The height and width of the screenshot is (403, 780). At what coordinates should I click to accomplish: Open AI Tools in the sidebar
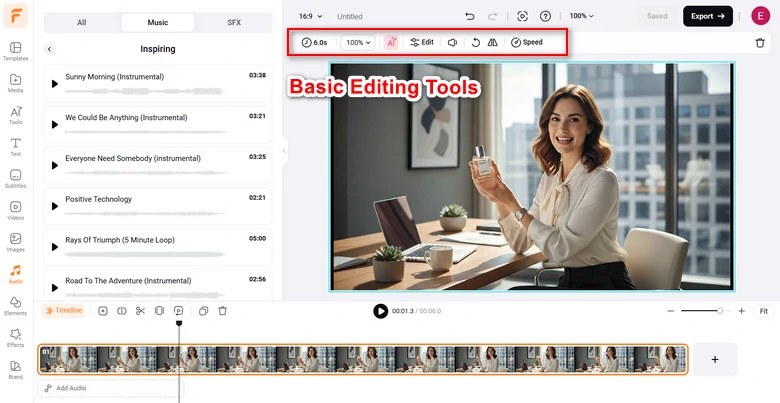click(x=15, y=115)
